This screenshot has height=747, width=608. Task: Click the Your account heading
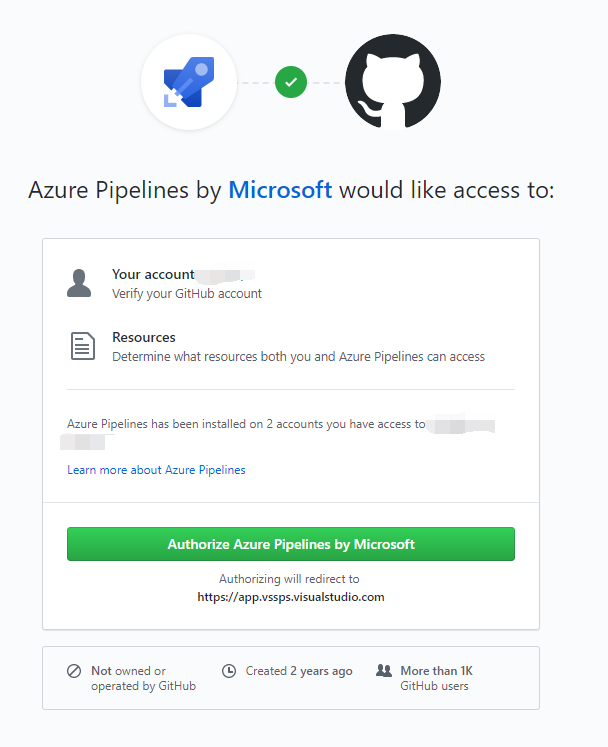tap(153, 274)
